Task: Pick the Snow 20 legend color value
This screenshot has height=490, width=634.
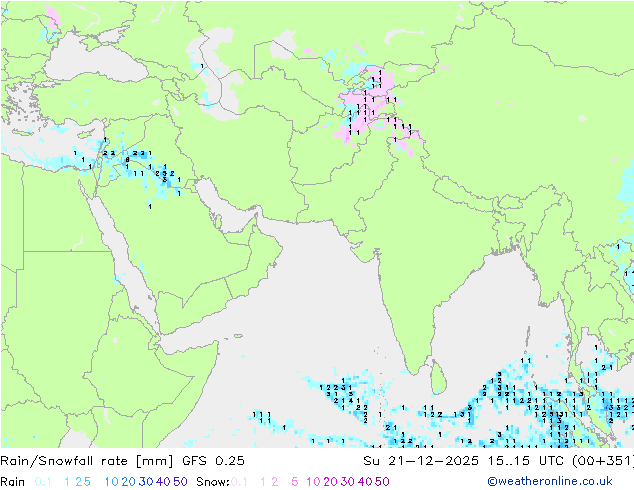Action: click(x=331, y=482)
